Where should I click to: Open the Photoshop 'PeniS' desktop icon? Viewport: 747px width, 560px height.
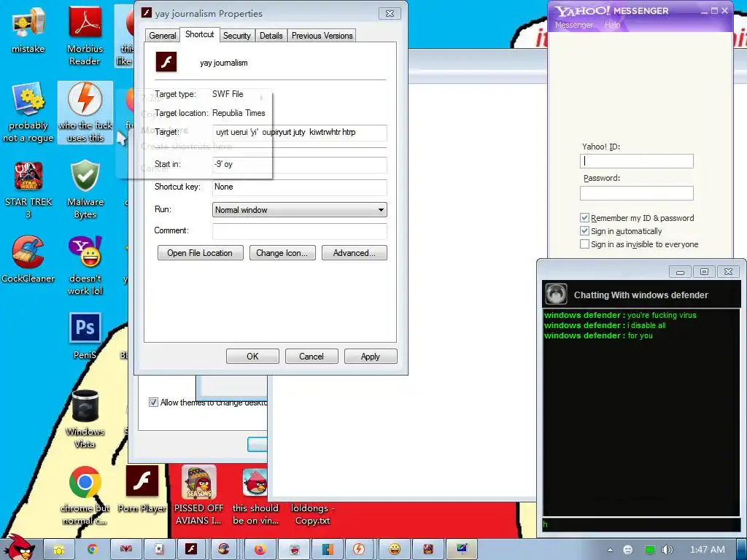click(x=85, y=335)
